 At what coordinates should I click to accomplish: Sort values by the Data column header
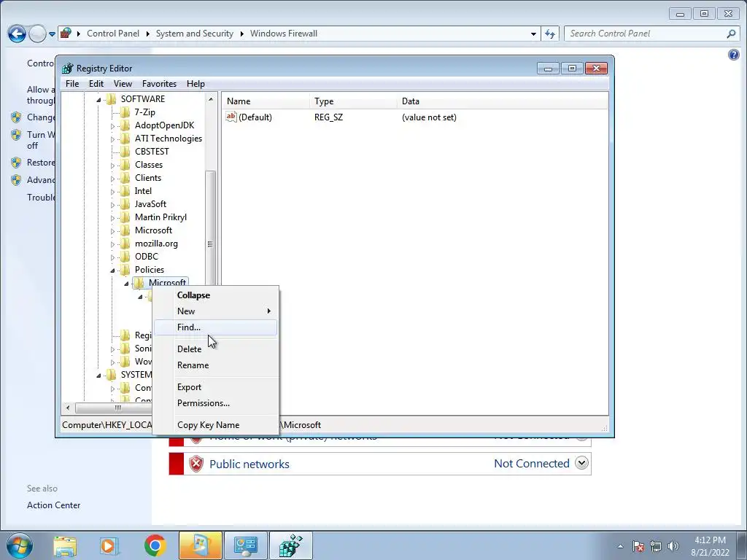(503, 101)
